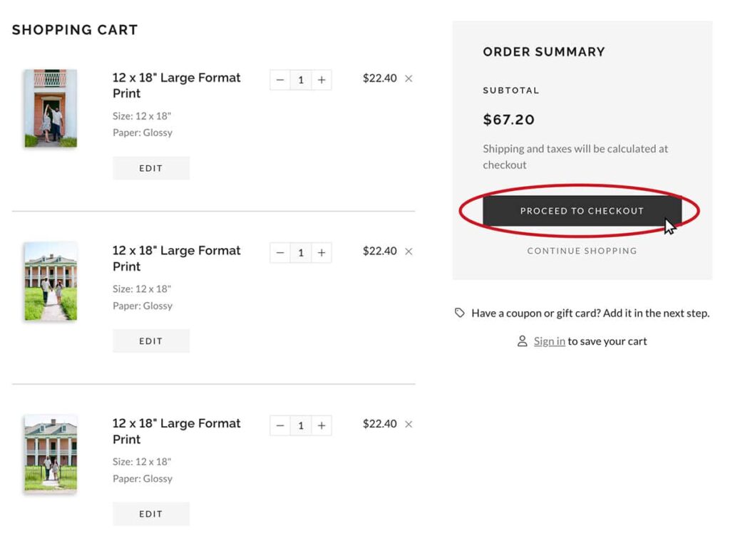Edit the third cart item
The image size is (730, 560).
(150, 513)
